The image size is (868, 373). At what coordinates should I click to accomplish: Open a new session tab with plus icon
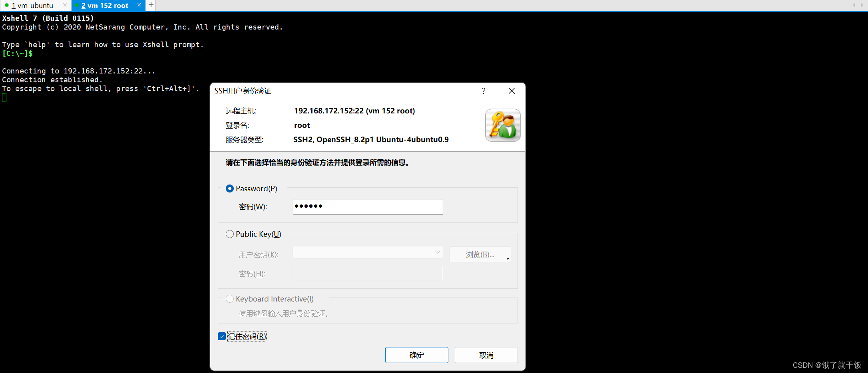pyautogui.click(x=151, y=5)
